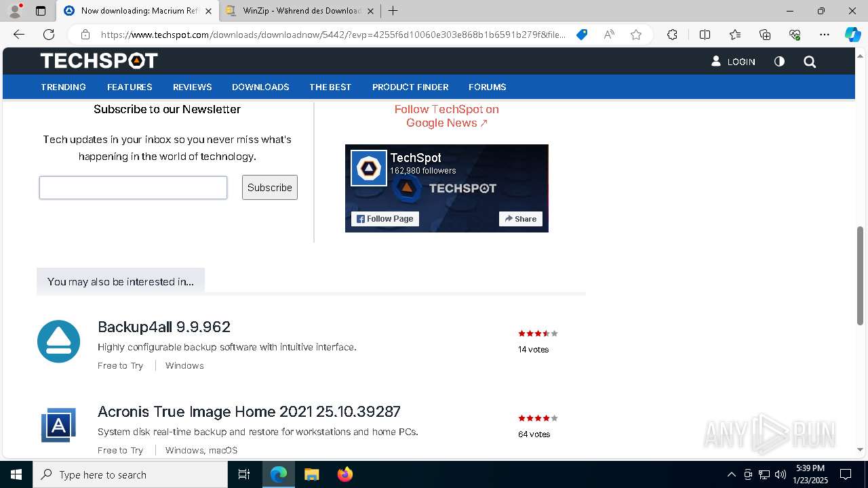Open a new browser tab
868x488 pixels.
click(x=393, y=11)
